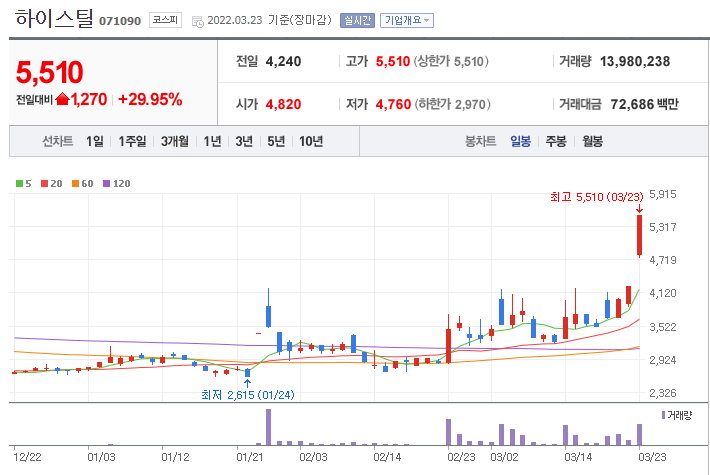Switch to the 3개월 line chart
The width and height of the screenshot is (710, 475).
tap(175, 141)
